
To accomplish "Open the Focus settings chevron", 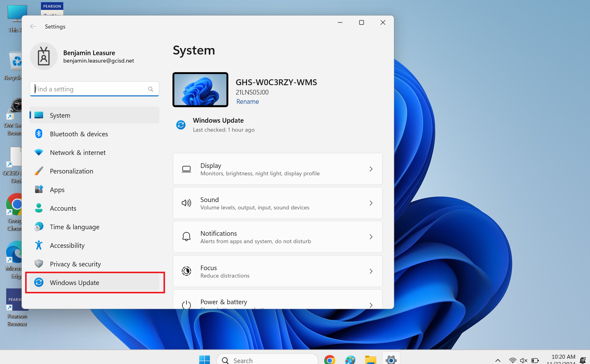I will pos(371,271).
